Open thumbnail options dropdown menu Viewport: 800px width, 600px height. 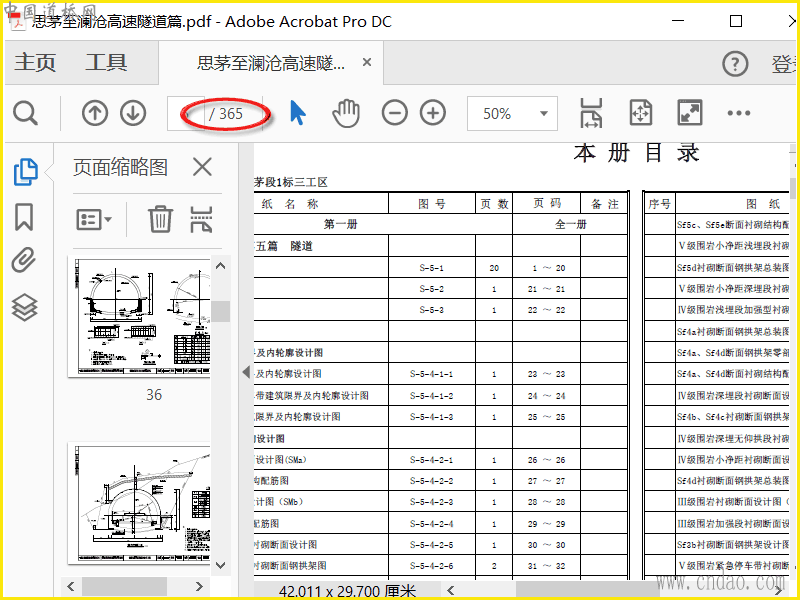94,220
